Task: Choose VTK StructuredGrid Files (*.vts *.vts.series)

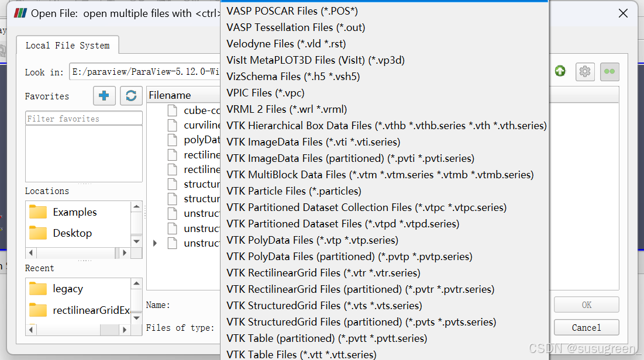Action: pos(384,306)
